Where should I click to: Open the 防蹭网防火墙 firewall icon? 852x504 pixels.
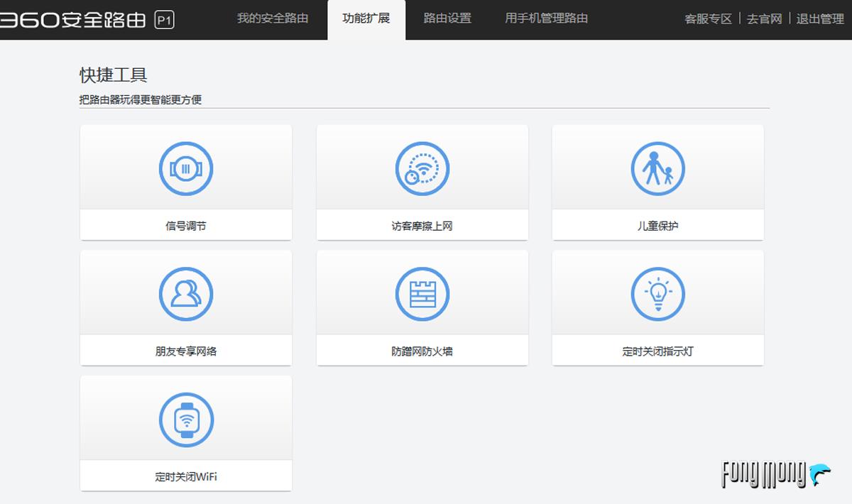[x=422, y=294]
